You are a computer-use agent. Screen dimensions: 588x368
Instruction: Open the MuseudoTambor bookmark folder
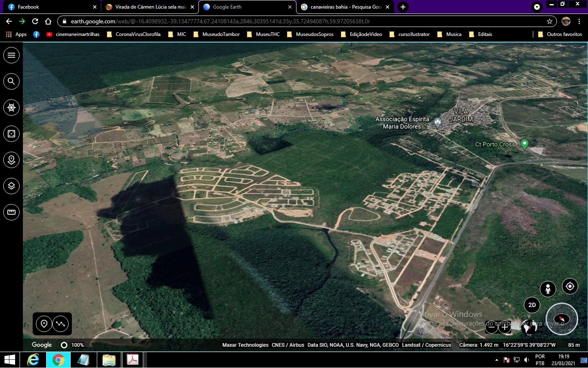[216, 34]
